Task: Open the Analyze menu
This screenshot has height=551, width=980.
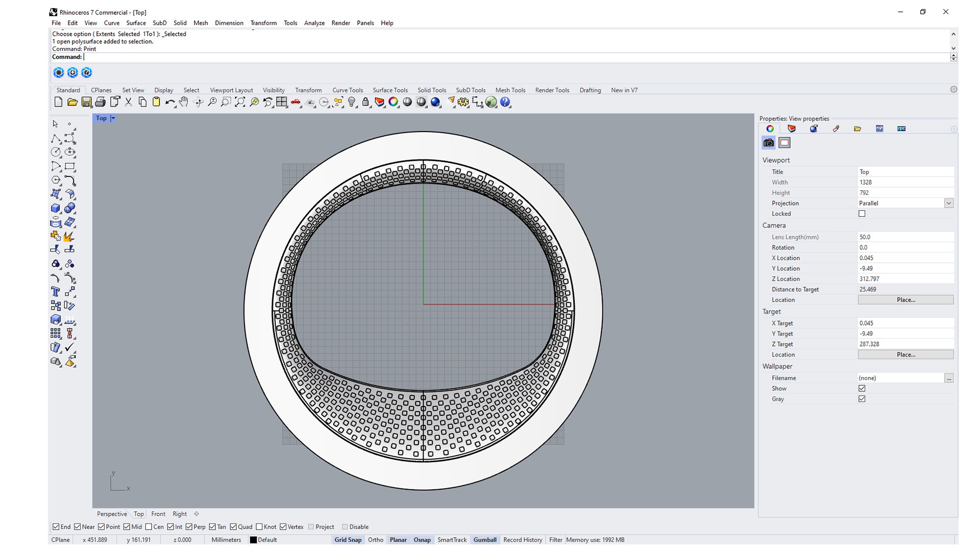Action: (314, 23)
